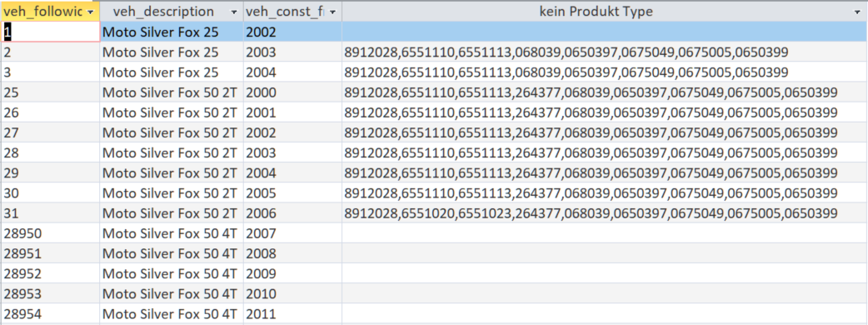Click ID cell 3
This screenshot has width=868, height=325.
pos(50,72)
